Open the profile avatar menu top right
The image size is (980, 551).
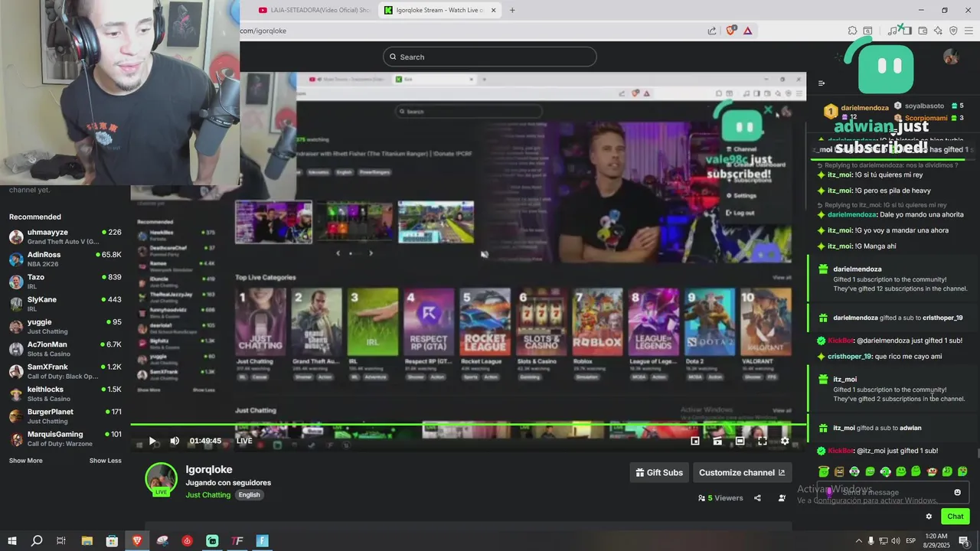click(x=951, y=57)
